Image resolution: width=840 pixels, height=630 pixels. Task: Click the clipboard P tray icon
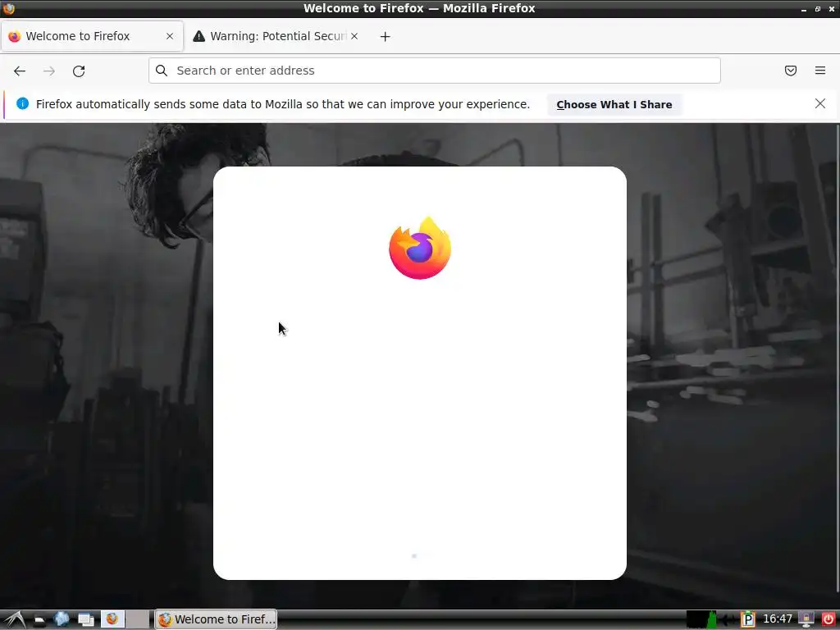747,620
